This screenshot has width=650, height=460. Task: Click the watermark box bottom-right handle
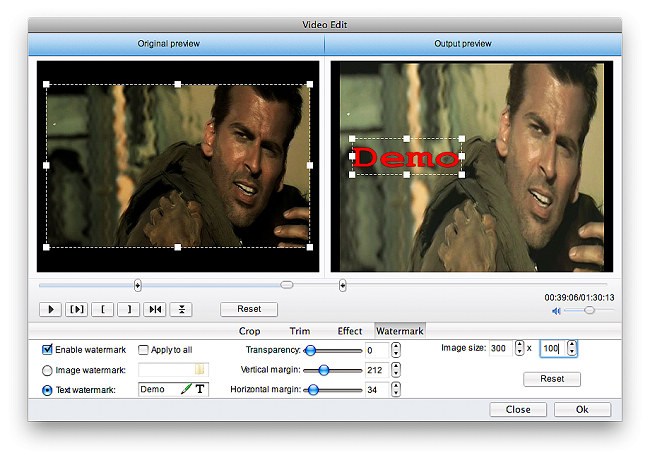click(461, 175)
